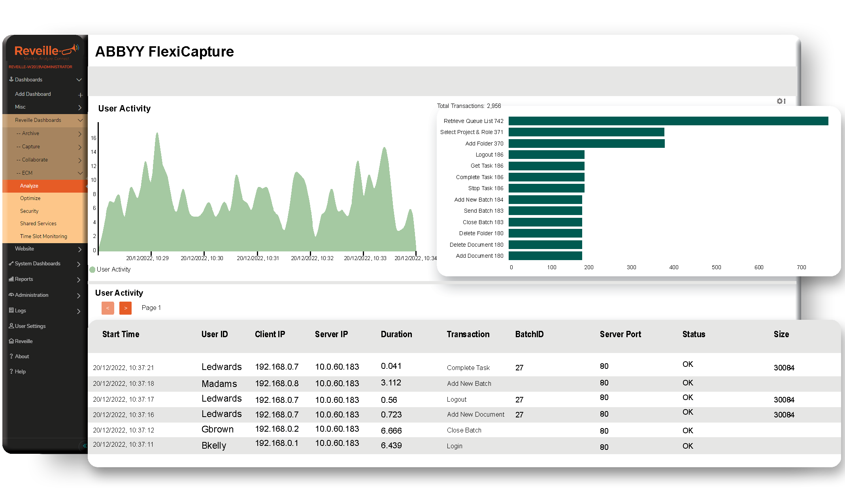Click the Close Batch transaction cell
This screenshot has height=504, width=845.
pos(464,430)
